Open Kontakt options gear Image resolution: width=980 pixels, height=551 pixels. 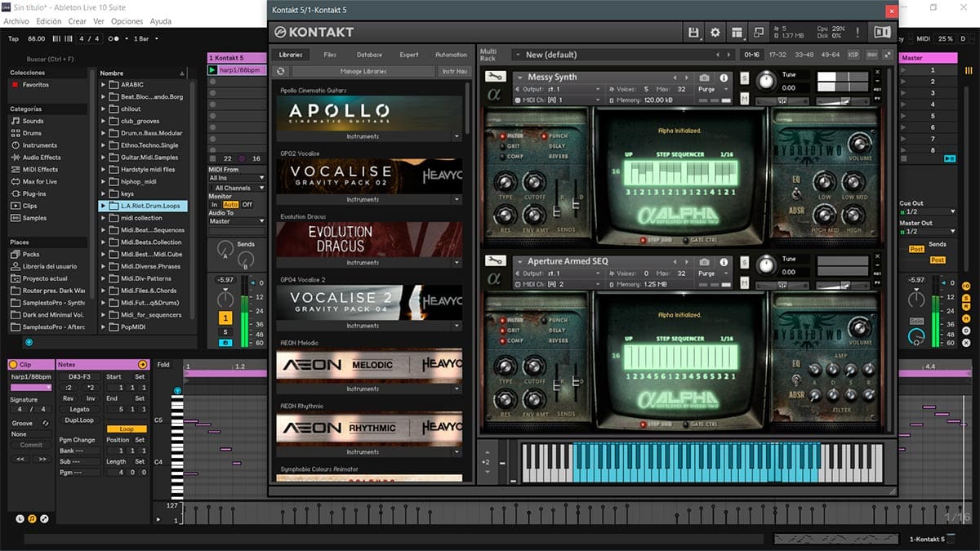pos(715,32)
